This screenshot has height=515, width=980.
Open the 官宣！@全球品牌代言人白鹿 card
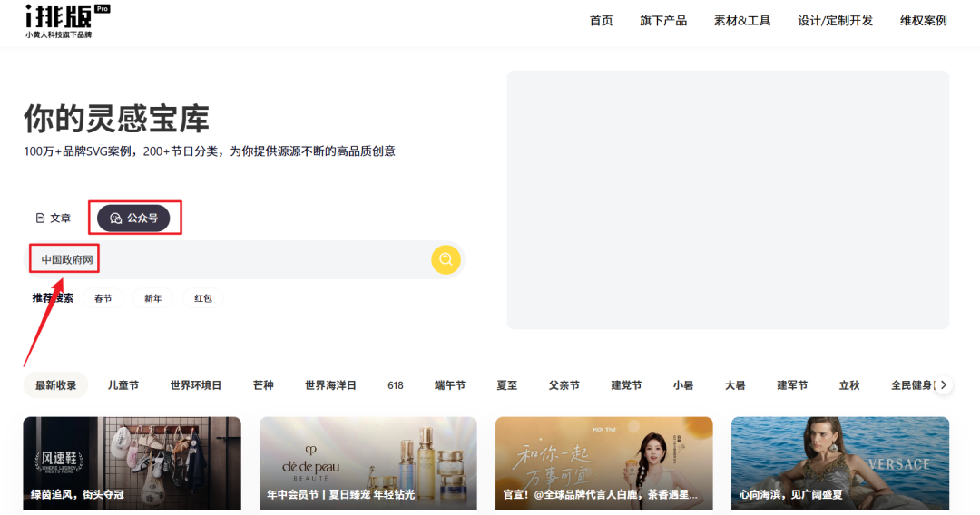coord(603,464)
